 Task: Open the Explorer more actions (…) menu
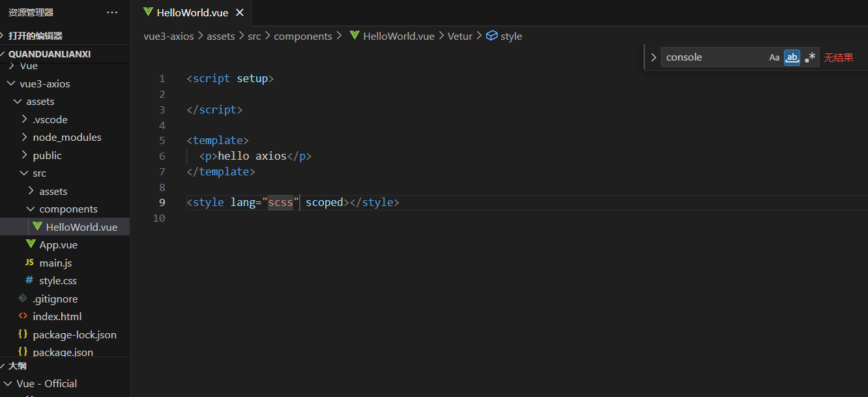112,12
